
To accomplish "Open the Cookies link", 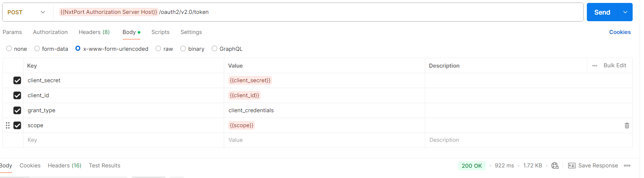I will pyautogui.click(x=620, y=32).
